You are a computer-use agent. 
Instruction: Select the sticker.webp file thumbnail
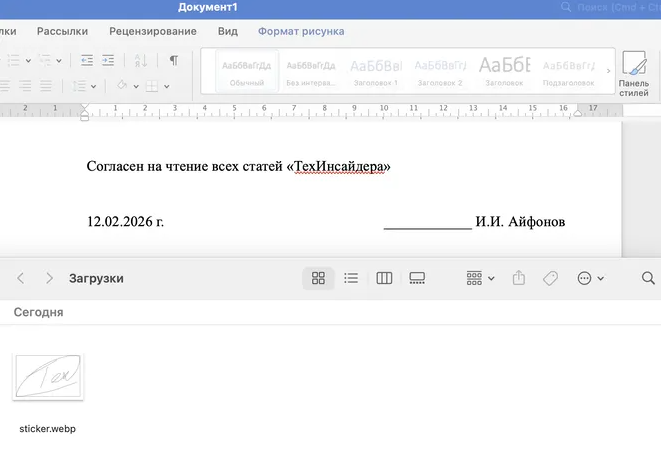click(48, 377)
